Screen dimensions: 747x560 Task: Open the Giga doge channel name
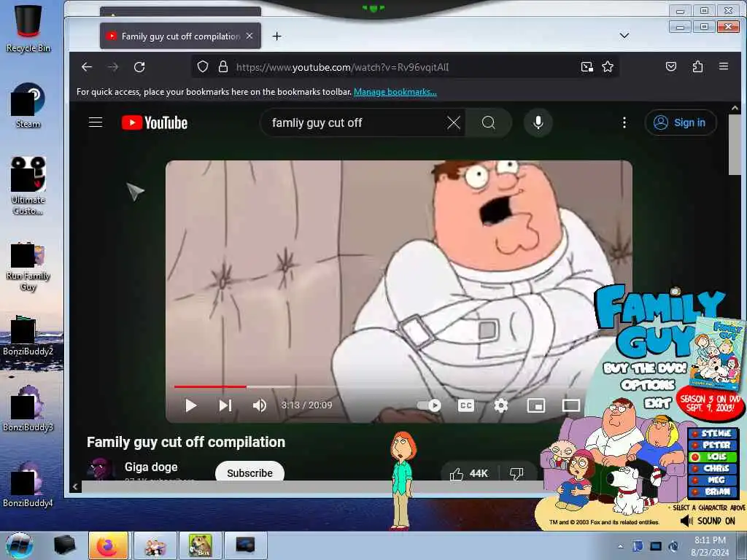coord(151,467)
